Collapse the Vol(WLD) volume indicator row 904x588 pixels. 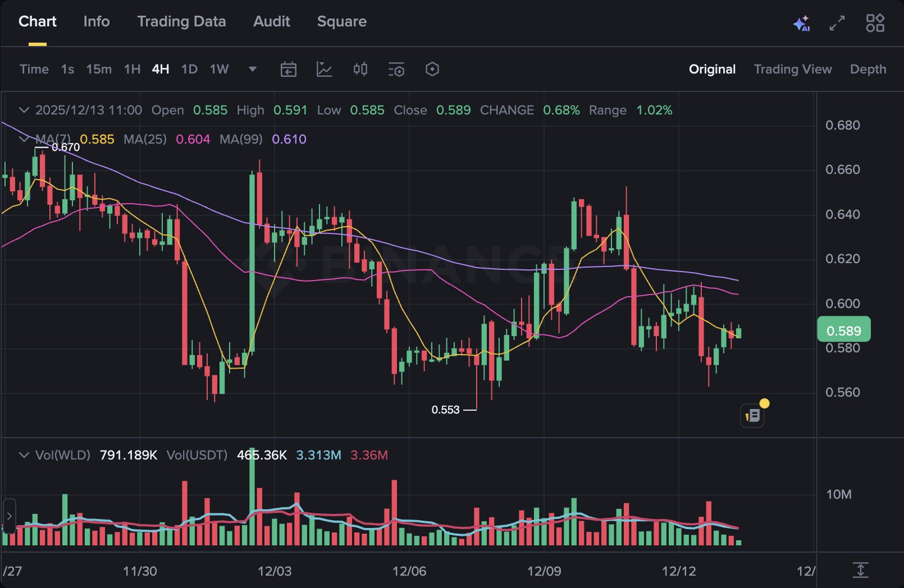pyautogui.click(x=24, y=455)
